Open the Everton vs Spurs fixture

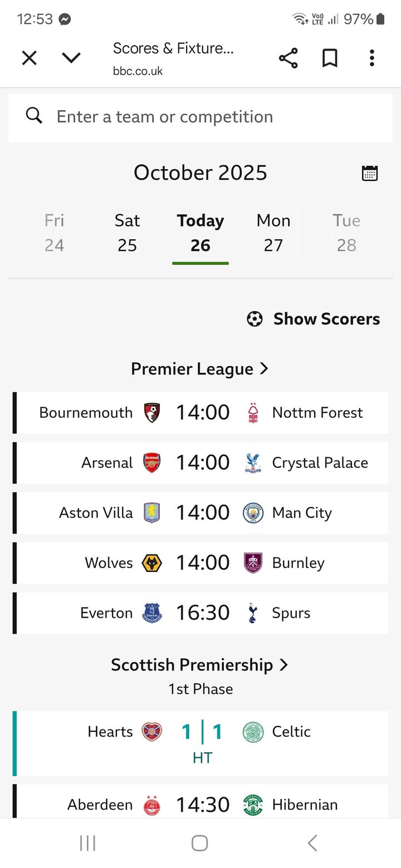pos(203,613)
